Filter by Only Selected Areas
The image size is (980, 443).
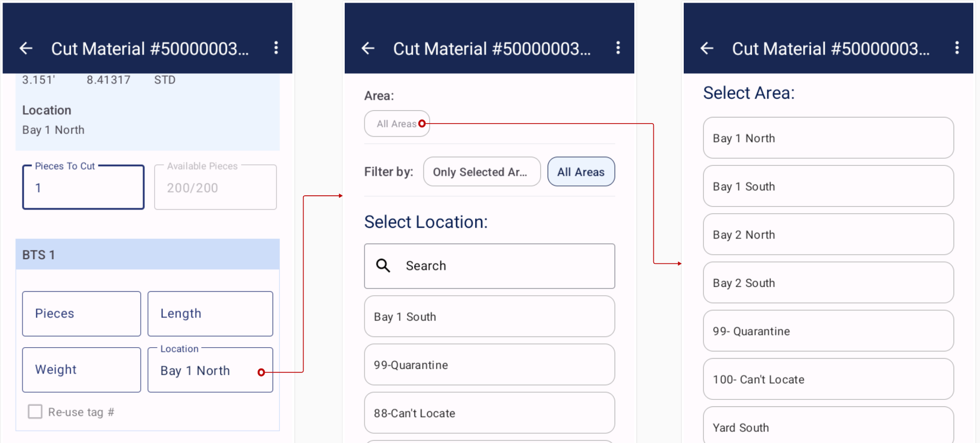(482, 172)
